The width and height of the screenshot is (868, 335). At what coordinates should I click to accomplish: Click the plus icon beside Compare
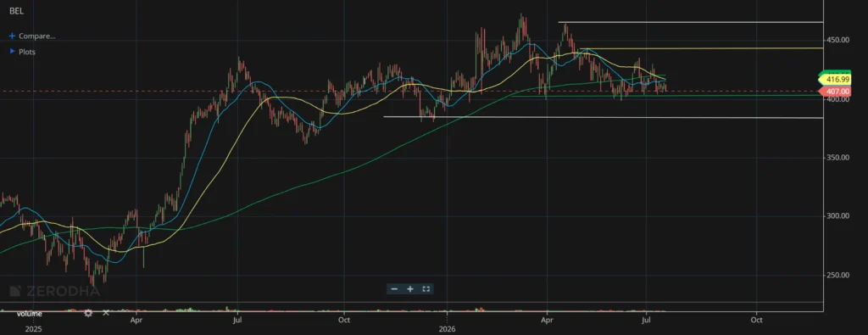coord(12,36)
